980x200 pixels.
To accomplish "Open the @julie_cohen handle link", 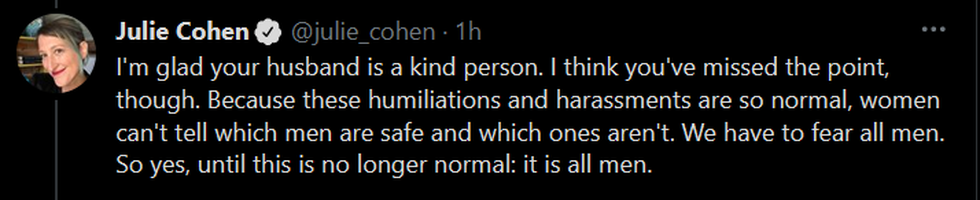I will tap(363, 32).
